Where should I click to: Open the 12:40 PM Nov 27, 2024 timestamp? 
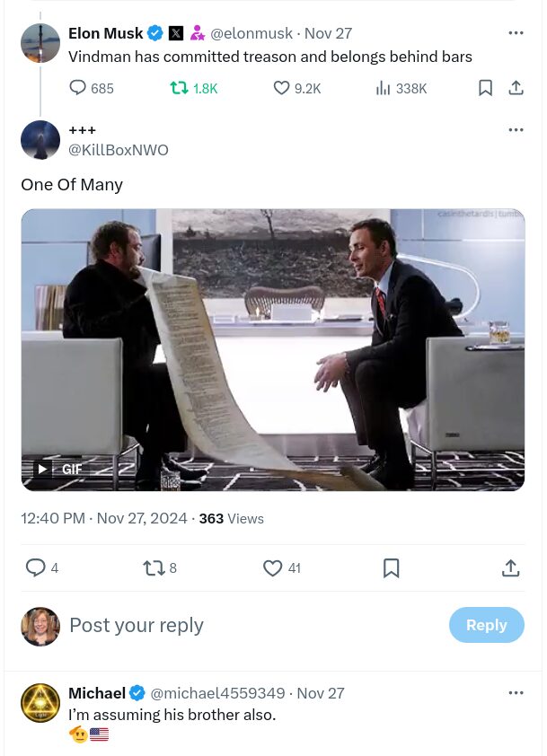[x=104, y=518]
